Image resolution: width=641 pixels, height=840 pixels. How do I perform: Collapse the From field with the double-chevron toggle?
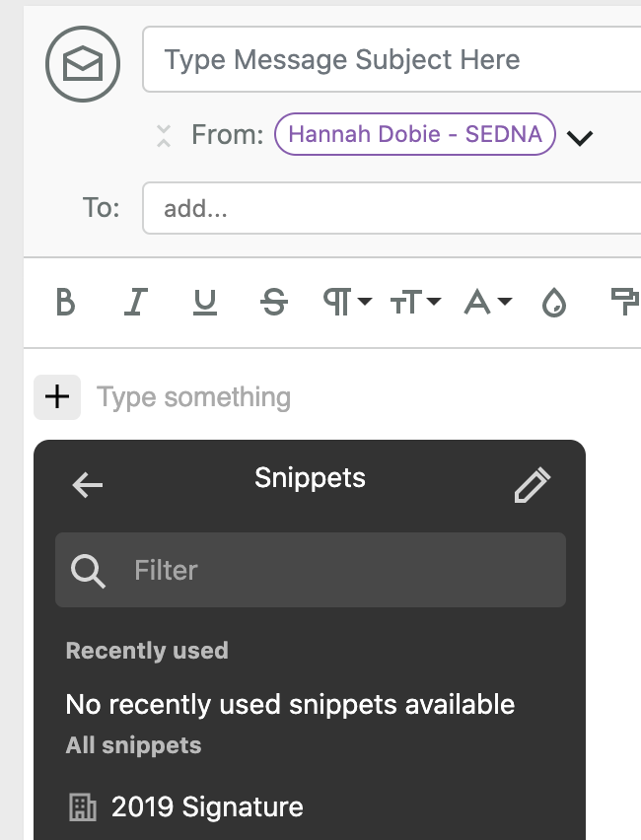coord(163,134)
